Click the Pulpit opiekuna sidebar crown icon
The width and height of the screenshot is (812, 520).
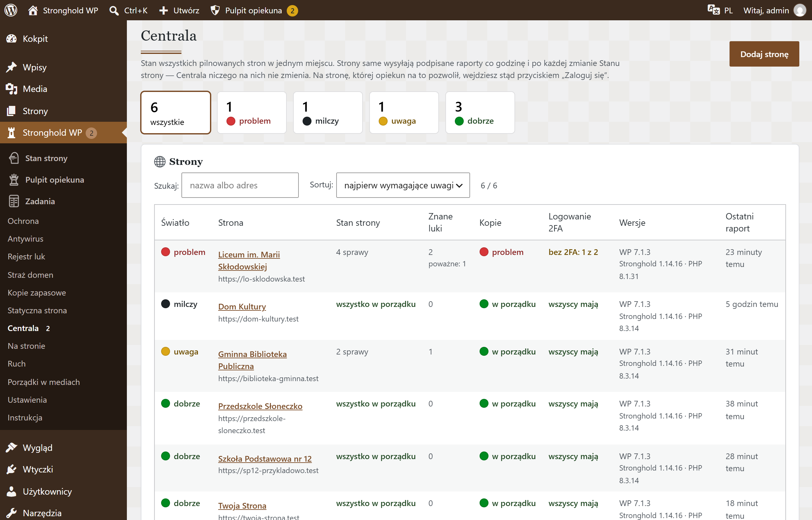pos(14,180)
